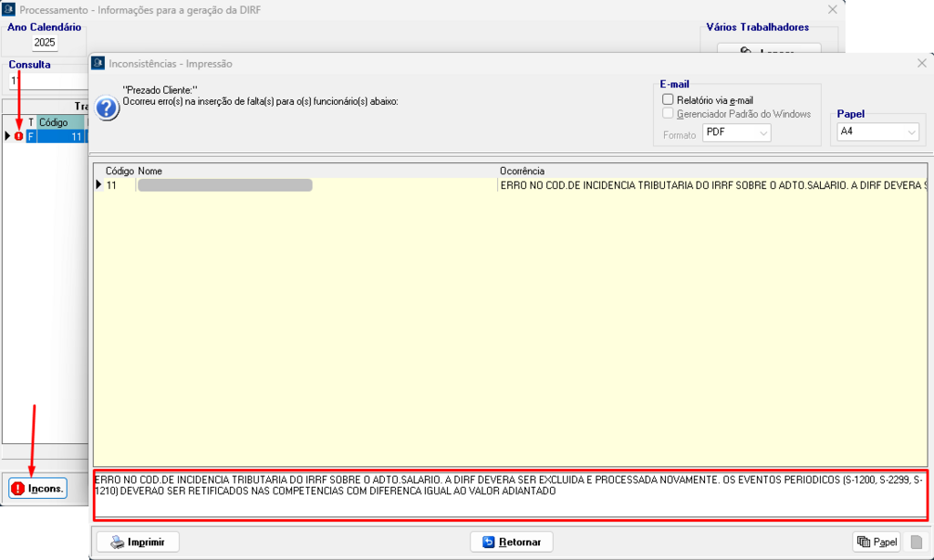Image resolution: width=934 pixels, height=560 pixels.
Task: Click the Código column header in inconsistencies list
Action: pos(119,171)
